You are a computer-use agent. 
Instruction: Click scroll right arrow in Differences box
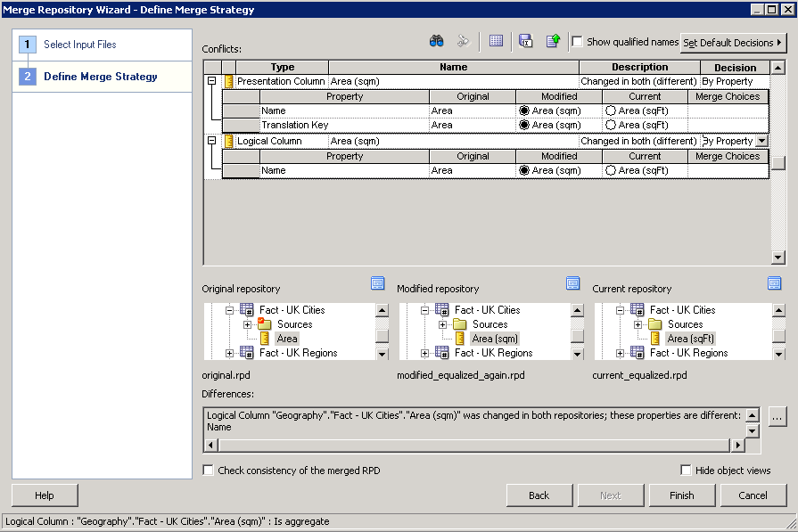pyautogui.click(x=737, y=446)
